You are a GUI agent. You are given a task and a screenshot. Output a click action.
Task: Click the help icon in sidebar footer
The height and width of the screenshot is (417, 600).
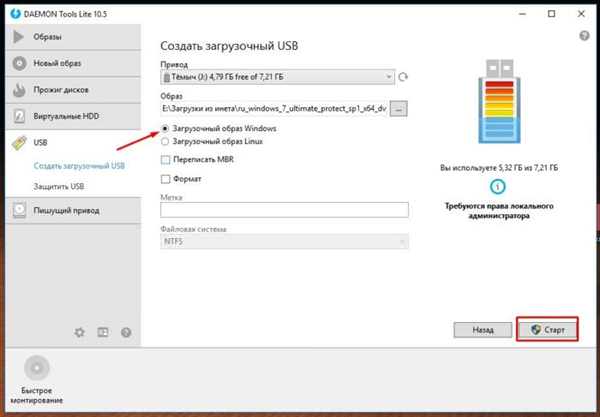(x=126, y=332)
